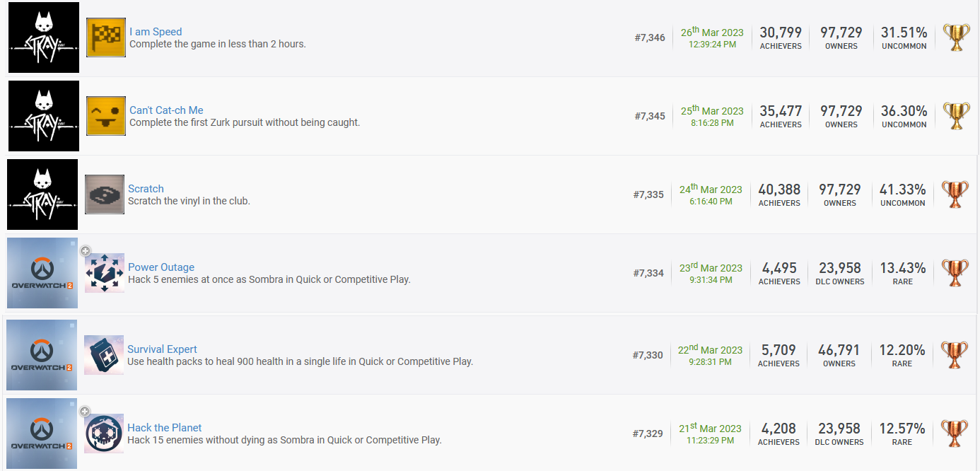Click the Can't Cat-ch Me winking face icon
The image size is (980, 471).
coord(106,116)
